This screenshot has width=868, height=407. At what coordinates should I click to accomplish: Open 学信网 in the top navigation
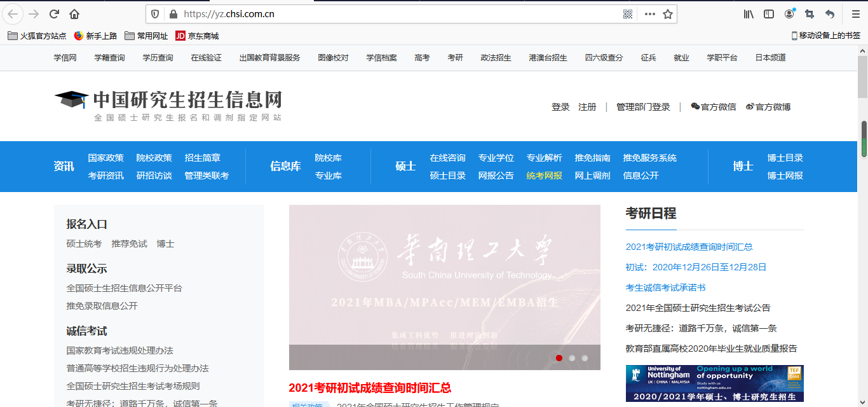click(65, 58)
